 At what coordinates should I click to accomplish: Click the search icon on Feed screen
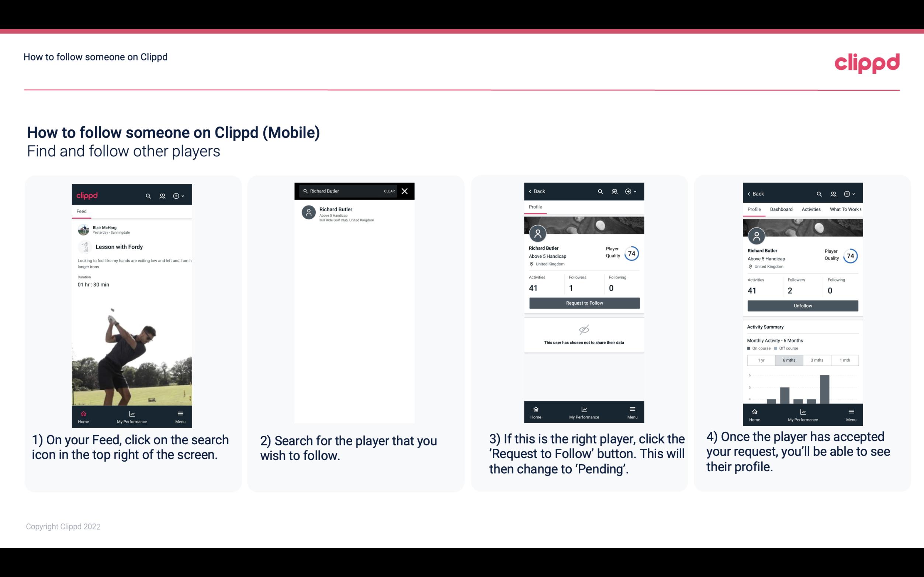point(148,195)
